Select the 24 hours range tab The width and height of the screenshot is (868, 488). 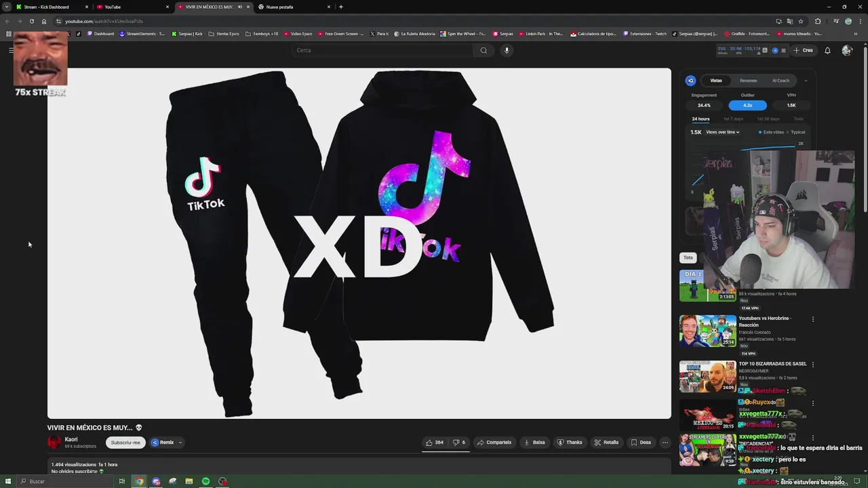pyautogui.click(x=701, y=119)
